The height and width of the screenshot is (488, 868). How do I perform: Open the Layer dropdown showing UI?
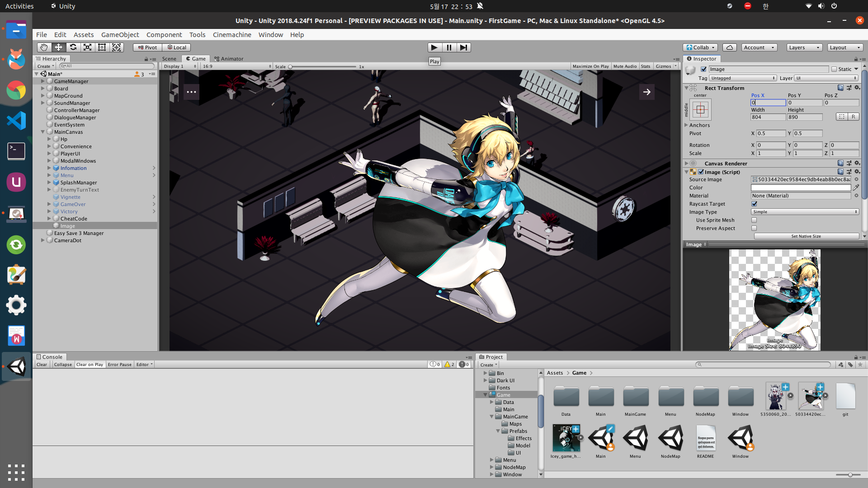click(826, 78)
